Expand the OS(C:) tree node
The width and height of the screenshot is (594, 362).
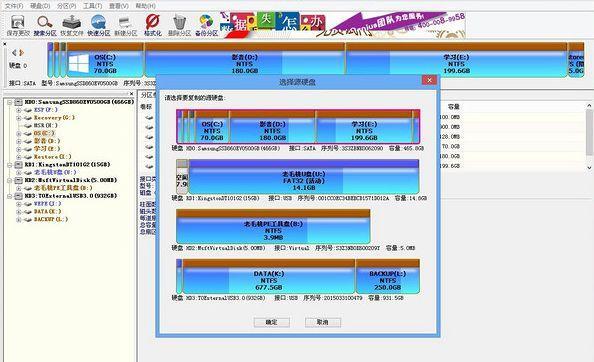point(18,134)
